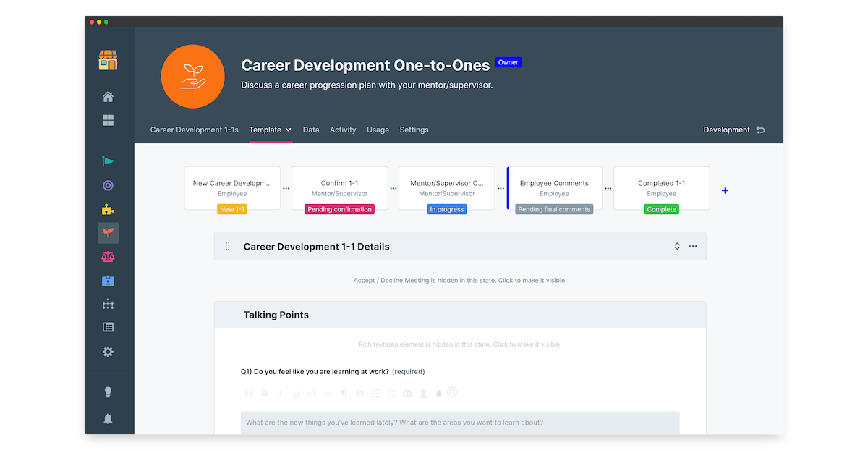The image size is (868, 450).
Task: Open the settings gear in sidebar
Action: coord(108,352)
